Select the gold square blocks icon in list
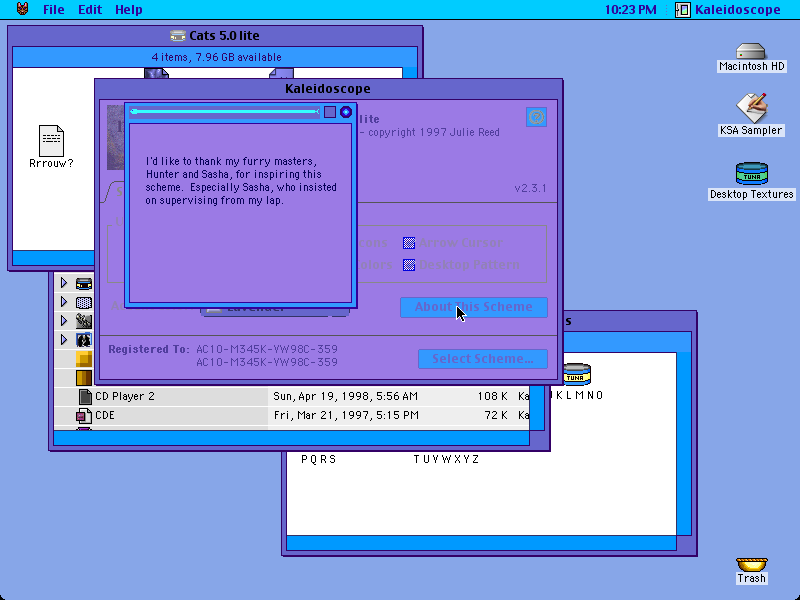 pos(84,359)
